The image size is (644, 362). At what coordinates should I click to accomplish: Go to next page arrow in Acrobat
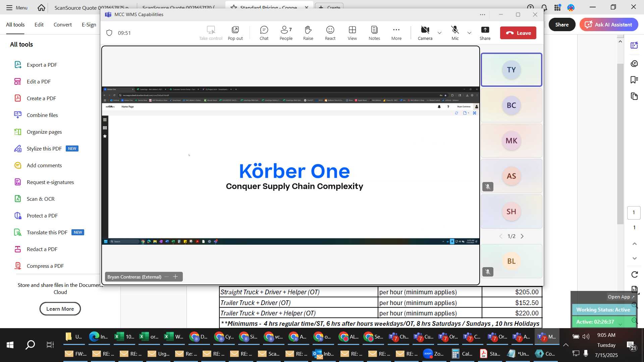[634, 258]
